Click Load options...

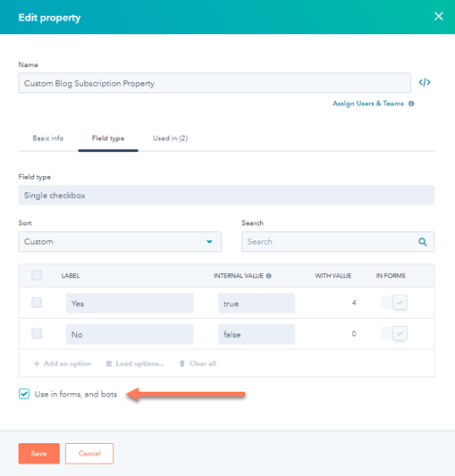135,363
